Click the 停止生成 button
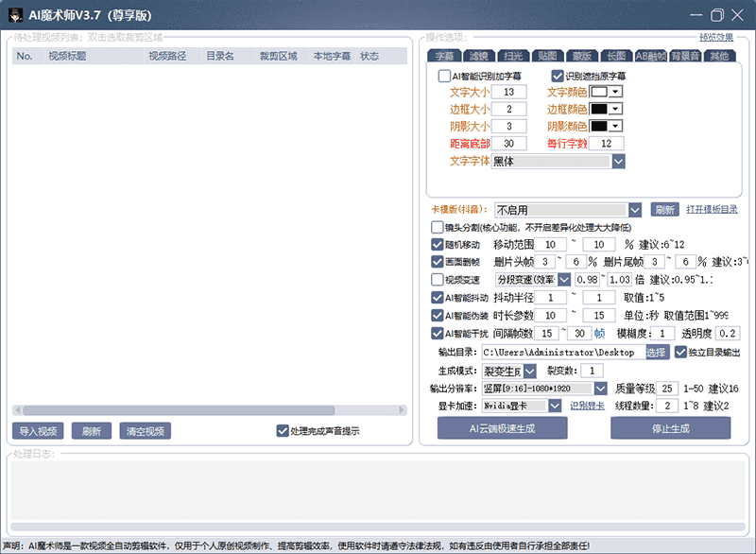Image resolution: width=756 pixels, height=554 pixels. [x=671, y=428]
